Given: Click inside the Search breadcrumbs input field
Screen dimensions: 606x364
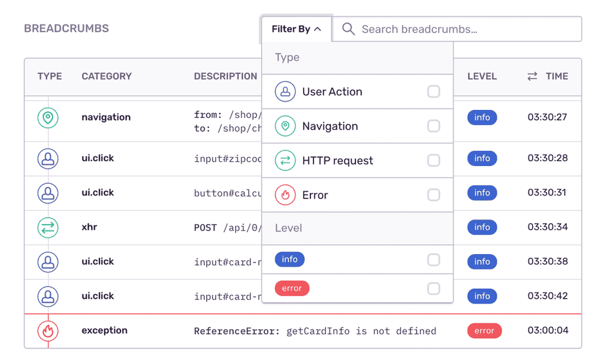Looking at the screenshot, I should click(x=458, y=29).
